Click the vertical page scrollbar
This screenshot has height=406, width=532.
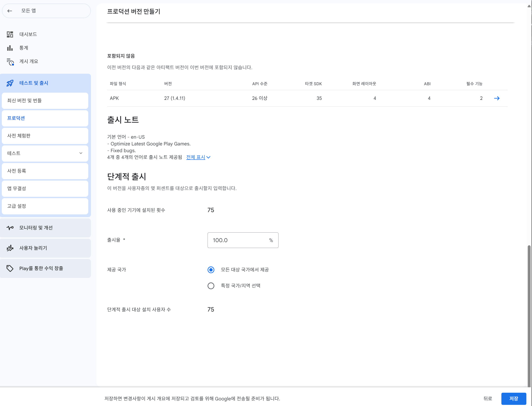tap(529, 314)
